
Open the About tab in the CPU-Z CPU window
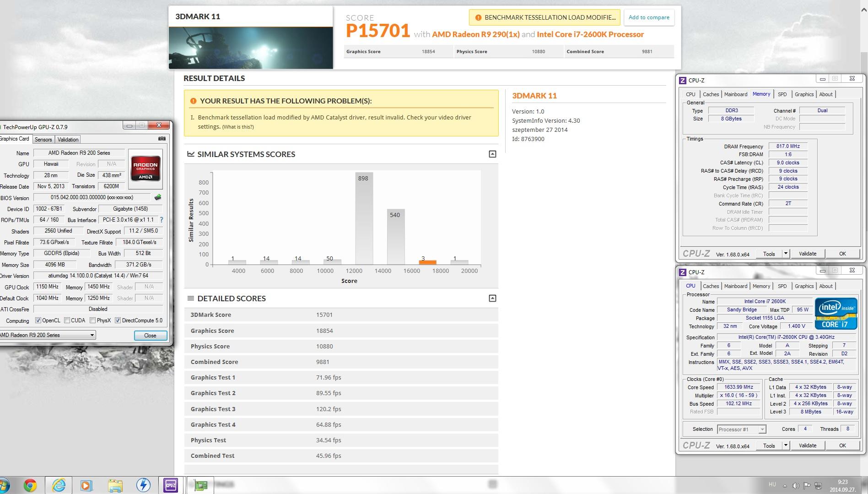826,286
